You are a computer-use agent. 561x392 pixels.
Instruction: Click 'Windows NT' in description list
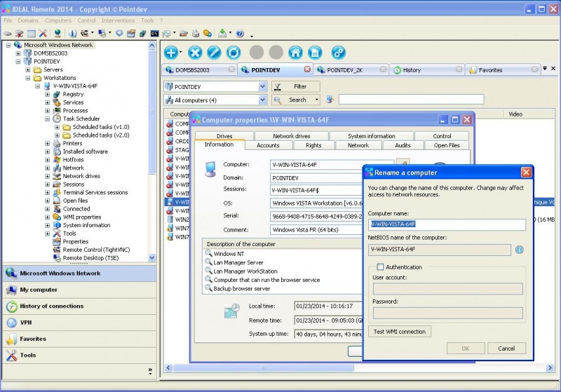[x=229, y=254]
